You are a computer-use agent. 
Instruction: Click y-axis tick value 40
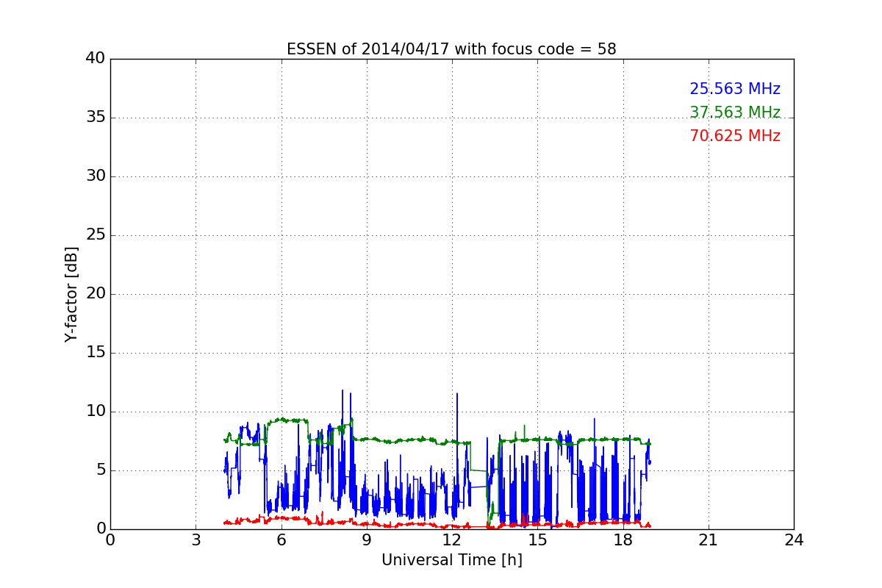(96, 59)
